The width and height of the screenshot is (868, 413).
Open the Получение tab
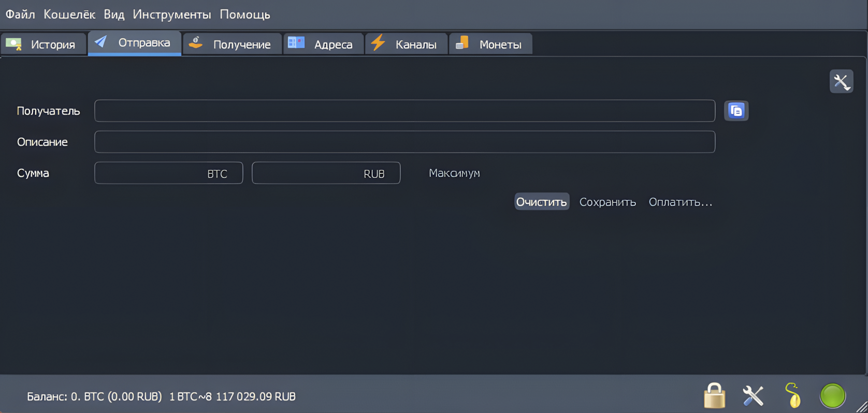coord(232,45)
